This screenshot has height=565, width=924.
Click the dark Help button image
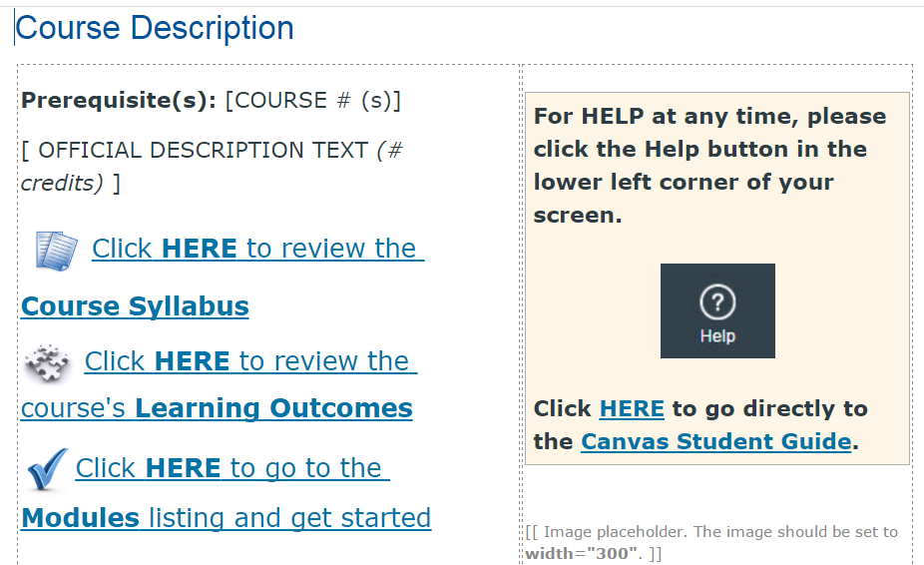(x=717, y=310)
